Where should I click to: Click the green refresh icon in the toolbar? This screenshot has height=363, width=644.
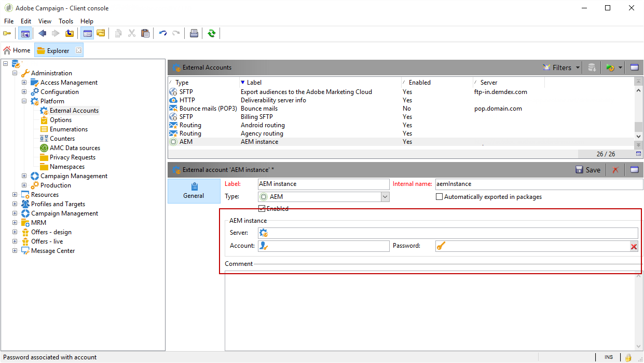point(211,33)
